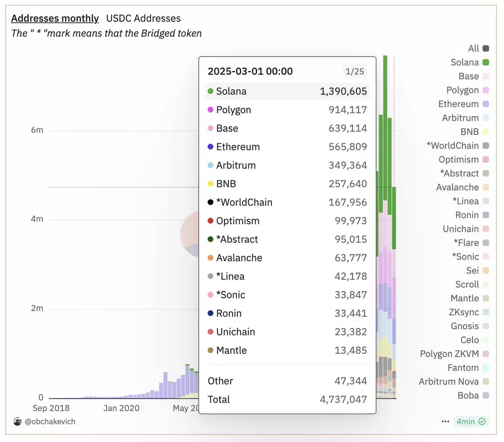The image size is (504, 442).
Task: Click the *Abstract legend color swatch
Action: pos(486,173)
